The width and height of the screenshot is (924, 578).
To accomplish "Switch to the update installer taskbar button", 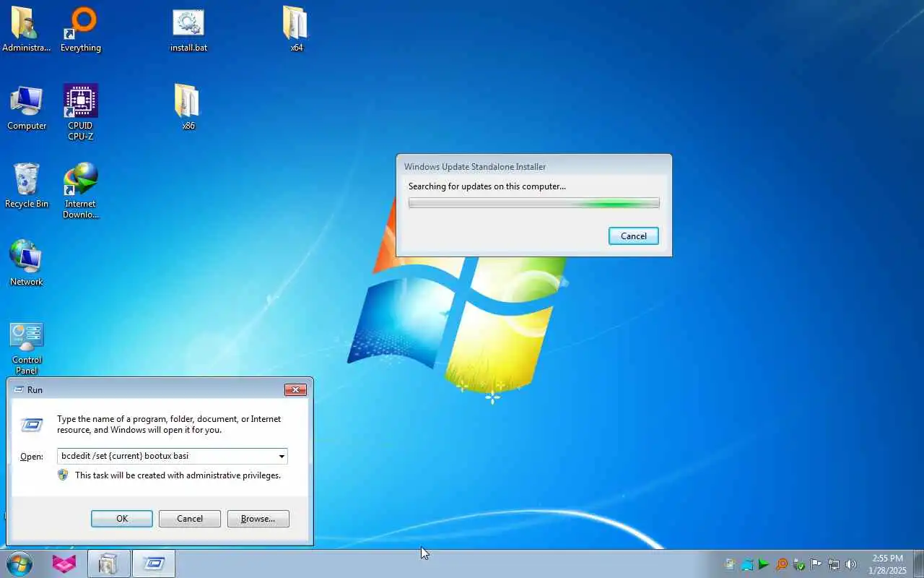I will (x=109, y=564).
